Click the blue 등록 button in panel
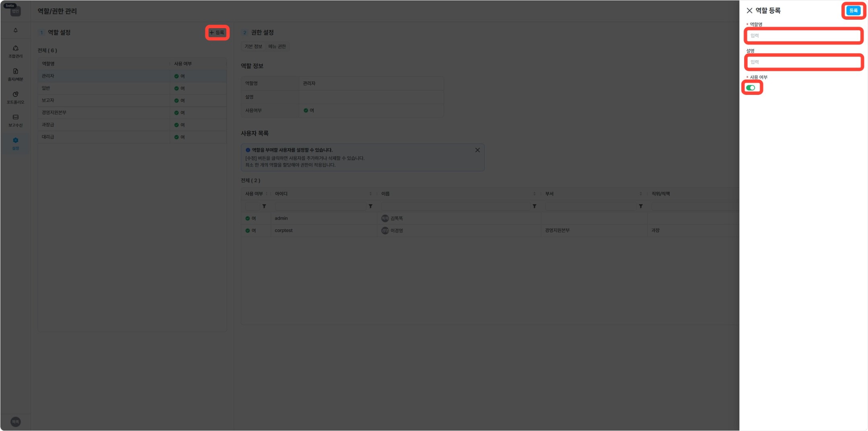This screenshot has height=431, width=868. [853, 11]
